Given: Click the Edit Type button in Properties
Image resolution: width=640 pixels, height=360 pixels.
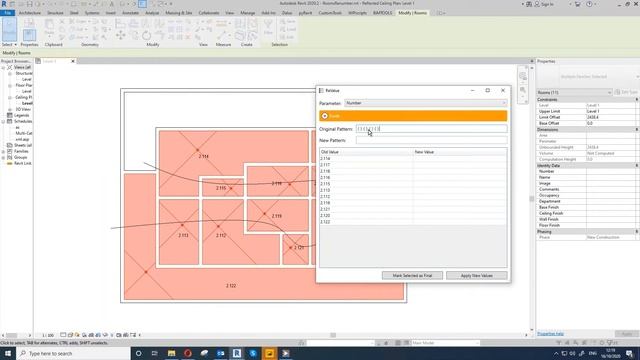Looking at the screenshot, I should (626, 93).
